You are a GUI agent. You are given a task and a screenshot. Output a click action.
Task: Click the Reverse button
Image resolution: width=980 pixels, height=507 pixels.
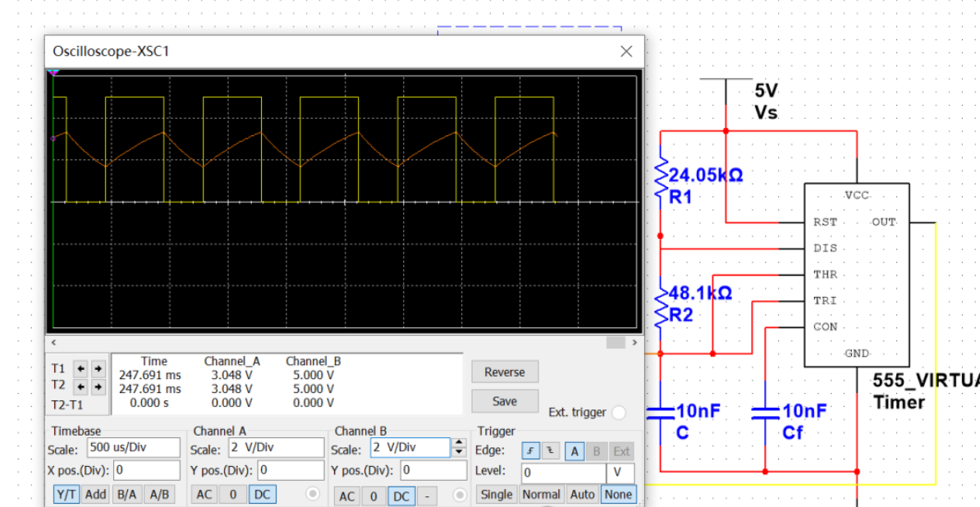pyautogui.click(x=504, y=372)
